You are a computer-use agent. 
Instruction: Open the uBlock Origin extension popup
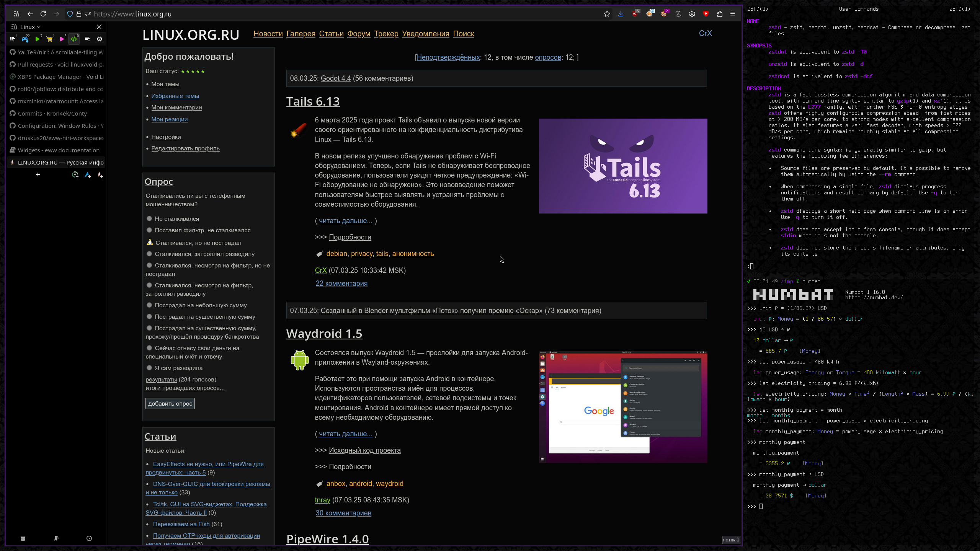[635, 13]
